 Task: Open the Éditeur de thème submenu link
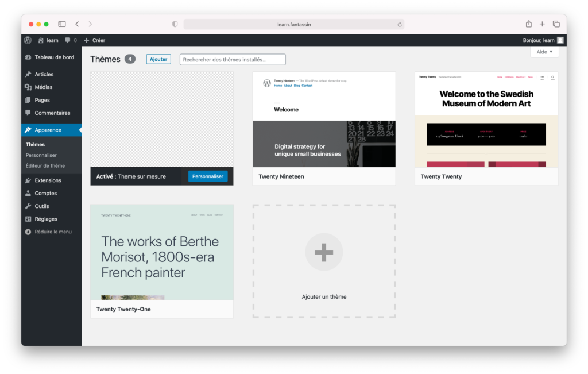45,166
